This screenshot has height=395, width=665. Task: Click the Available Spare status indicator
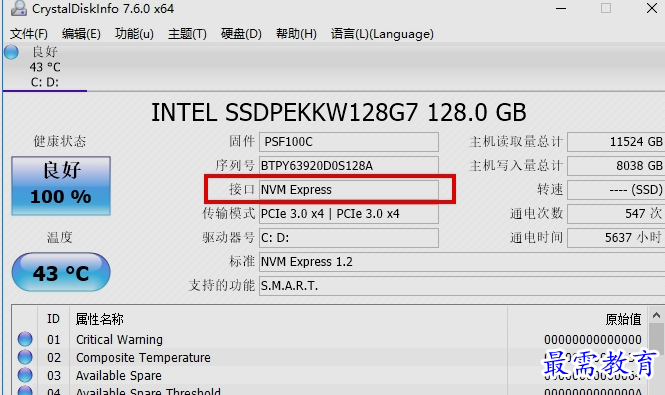[25, 375]
